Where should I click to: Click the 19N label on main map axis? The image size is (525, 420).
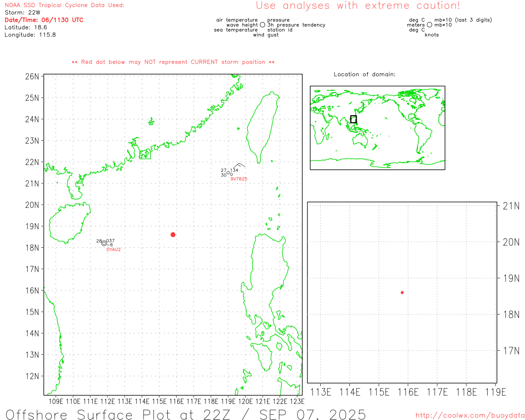(x=32, y=226)
